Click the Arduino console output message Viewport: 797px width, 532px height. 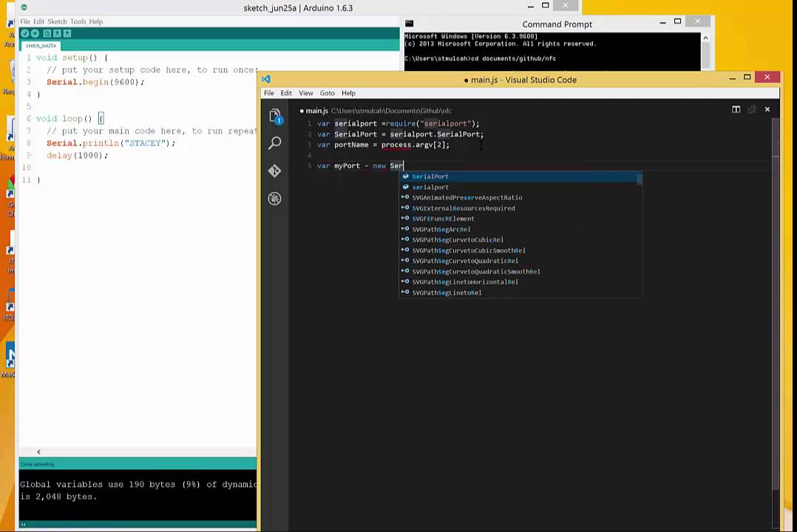click(x=138, y=491)
